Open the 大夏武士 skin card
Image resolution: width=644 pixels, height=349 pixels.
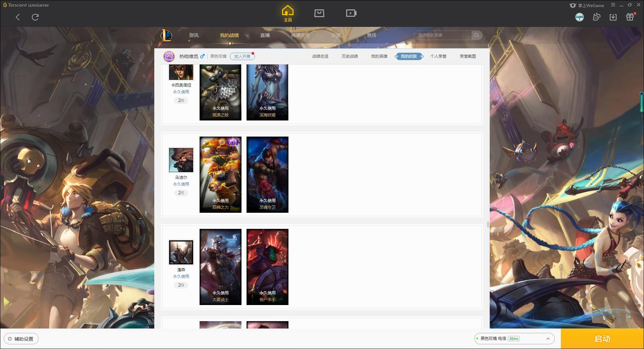[x=220, y=267]
